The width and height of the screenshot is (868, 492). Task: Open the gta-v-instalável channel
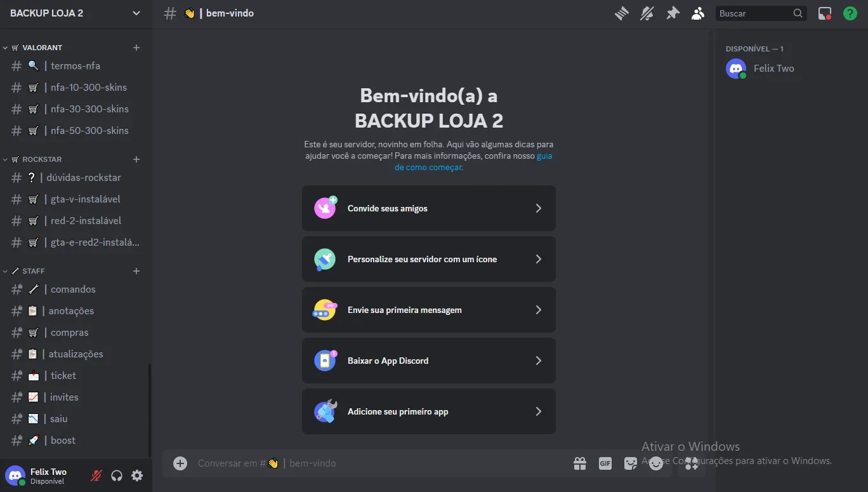[76, 199]
